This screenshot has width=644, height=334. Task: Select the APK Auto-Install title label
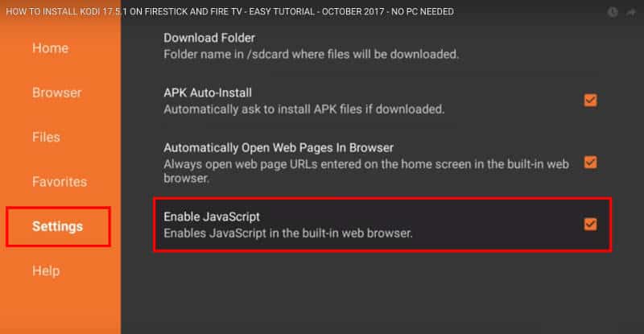(208, 93)
